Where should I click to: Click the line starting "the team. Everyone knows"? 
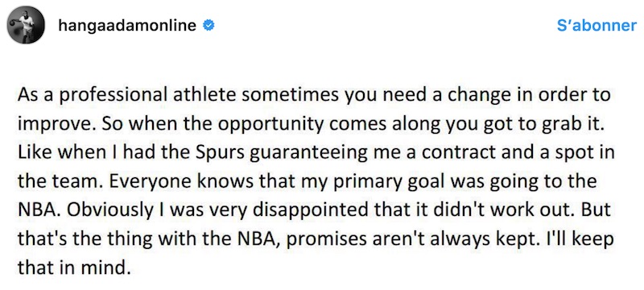[x=307, y=181]
